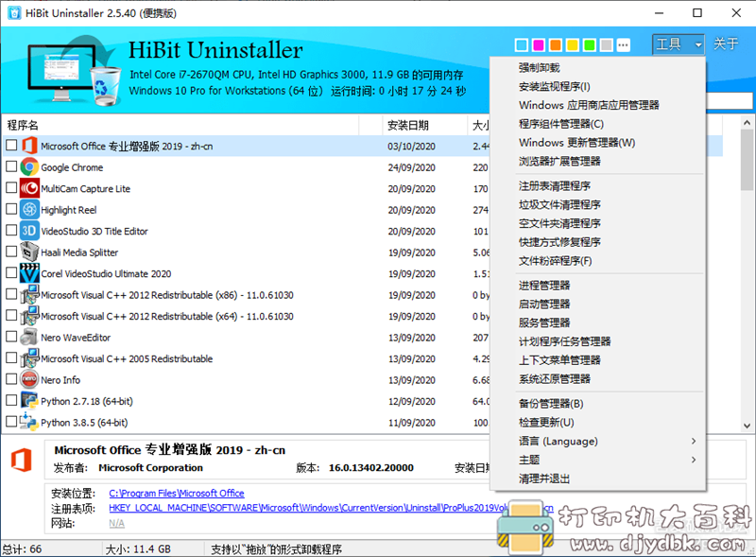Tick the Python 3.8.5 checkbox
This screenshot has width=756, height=557.
11,422
